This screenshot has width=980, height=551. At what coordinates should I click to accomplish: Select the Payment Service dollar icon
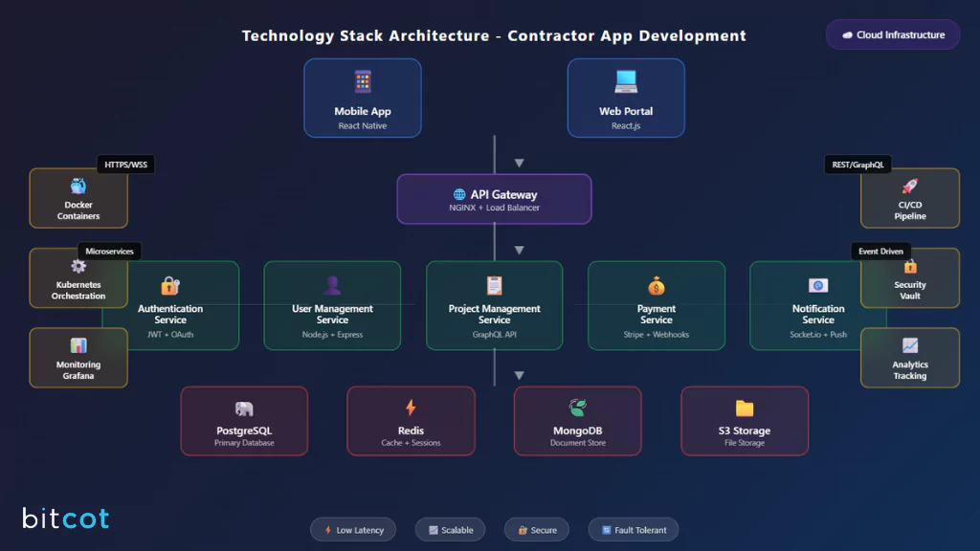click(656, 284)
